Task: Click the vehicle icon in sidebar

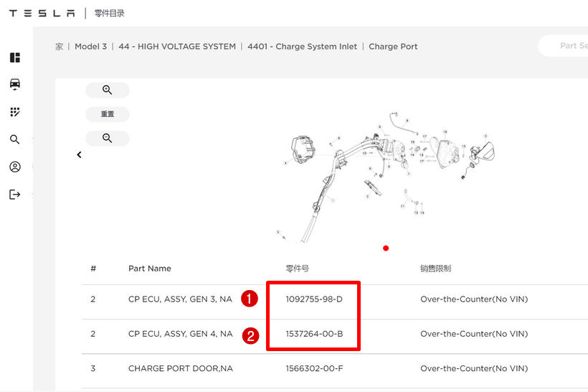Action: click(15, 85)
